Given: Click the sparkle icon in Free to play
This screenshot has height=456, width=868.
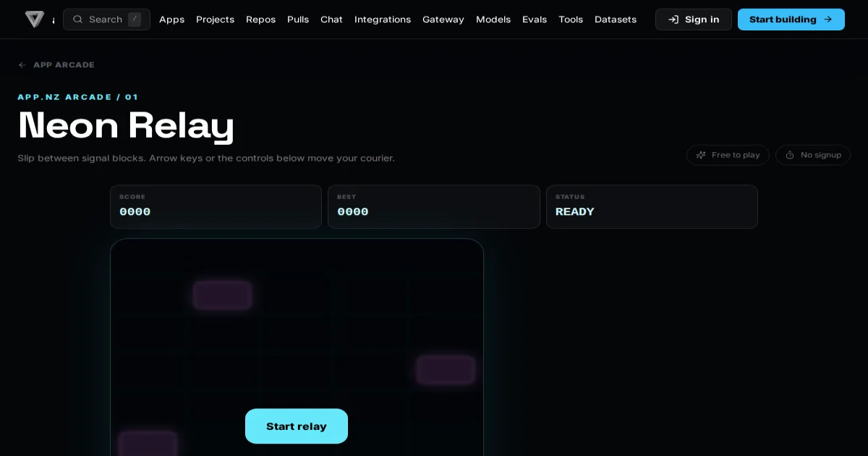Looking at the screenshot, I should point(701,155).
